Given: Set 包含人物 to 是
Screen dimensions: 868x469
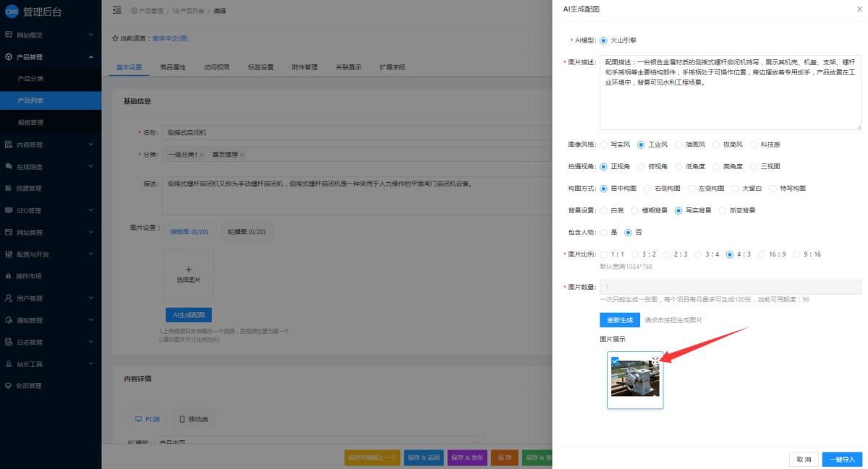Looking at the screenshot, I should 604,233.
